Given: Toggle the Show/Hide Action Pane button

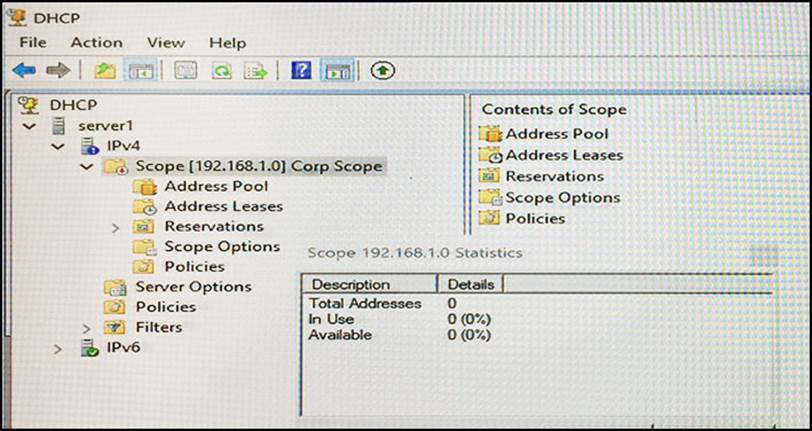Looking at the screenshot, I should [338, 70].
